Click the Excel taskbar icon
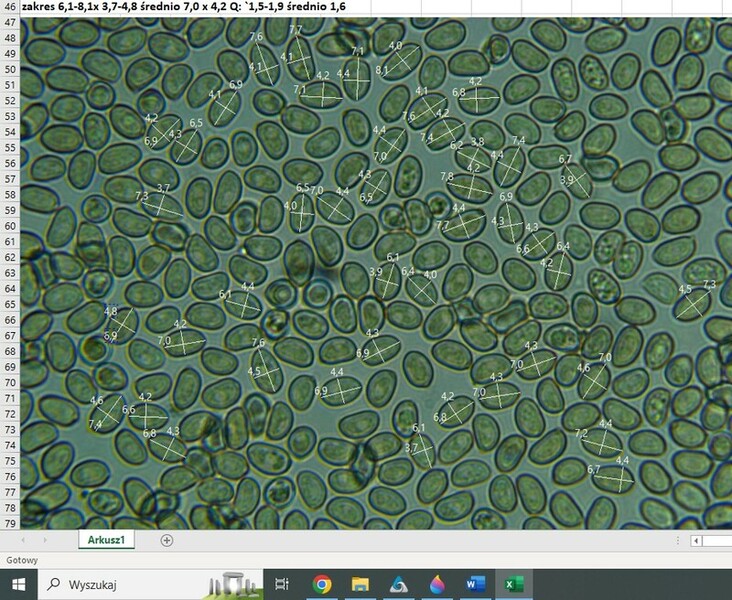 tap(514, 584)
